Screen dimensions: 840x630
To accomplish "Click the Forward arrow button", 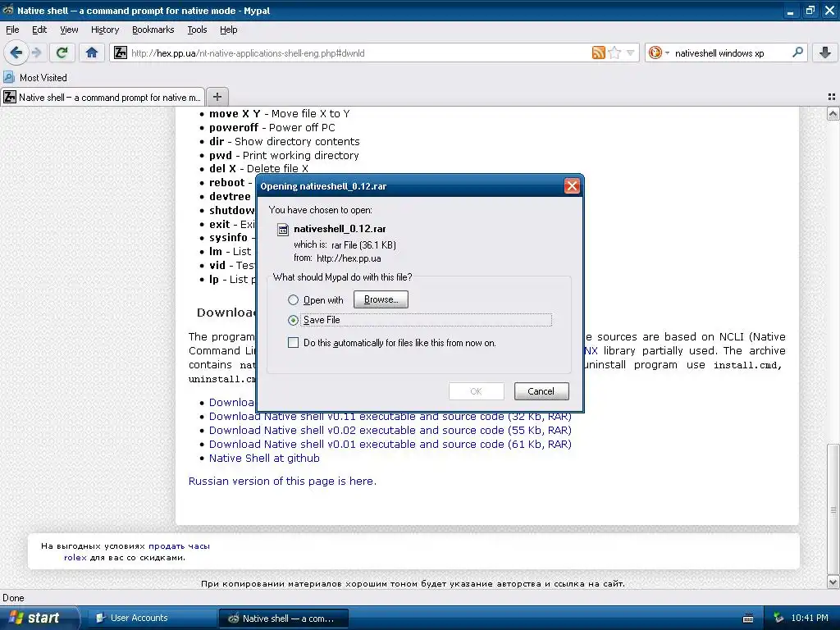I will [x=36, y=52].
